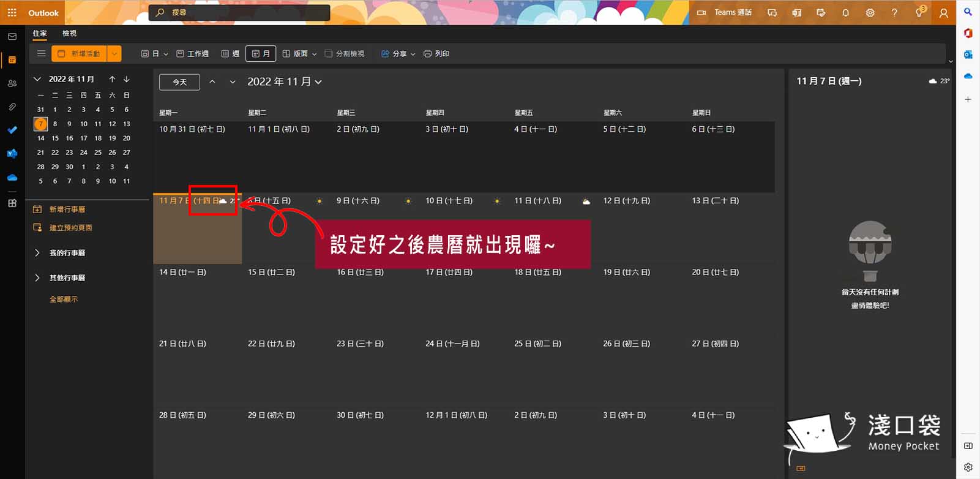Viewport: 980px width, 479px height.
Task: Open Outlook icon in right edge bar
Action: point(968,55)
